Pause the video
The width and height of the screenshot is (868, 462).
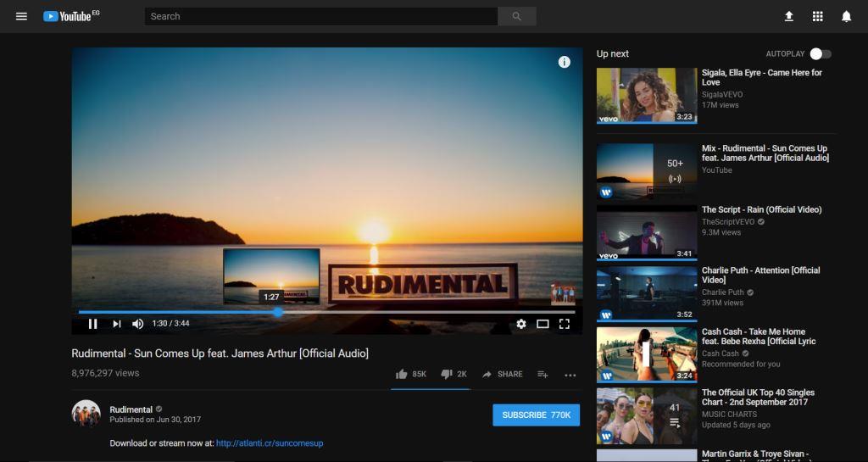(93, 324)
